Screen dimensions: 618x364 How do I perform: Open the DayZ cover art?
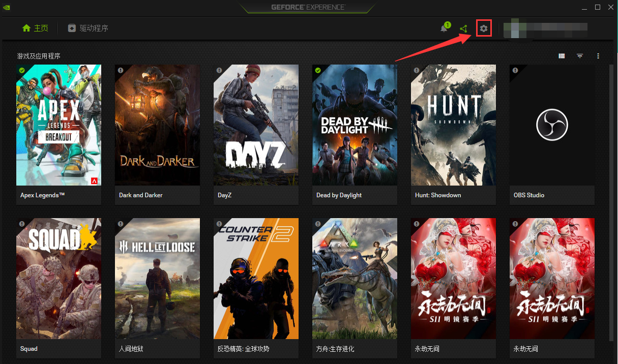point(256,125)
